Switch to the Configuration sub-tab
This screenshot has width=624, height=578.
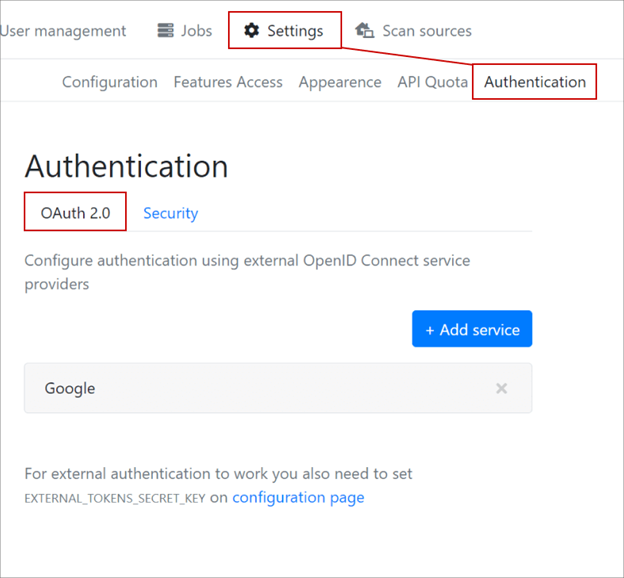[x=110, y=82]
